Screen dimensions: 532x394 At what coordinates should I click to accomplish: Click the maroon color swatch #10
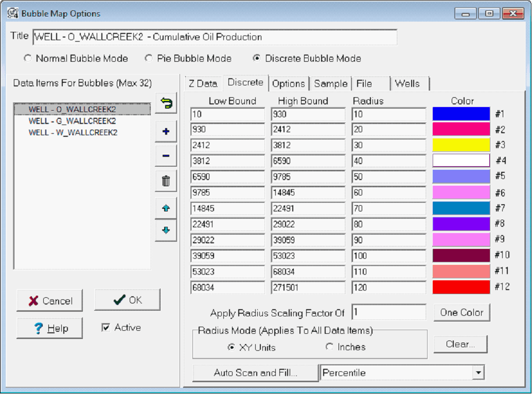pos(461,255)
